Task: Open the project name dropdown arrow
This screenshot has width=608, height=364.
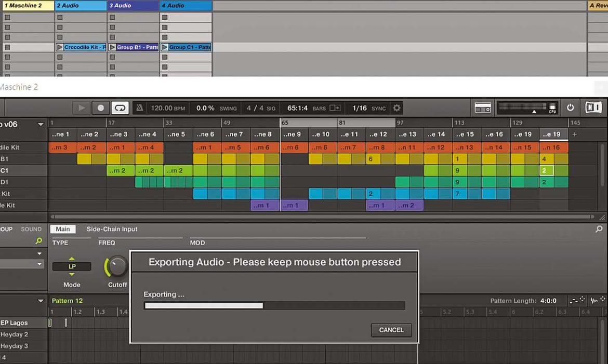Action: click(x=41, y=125)
